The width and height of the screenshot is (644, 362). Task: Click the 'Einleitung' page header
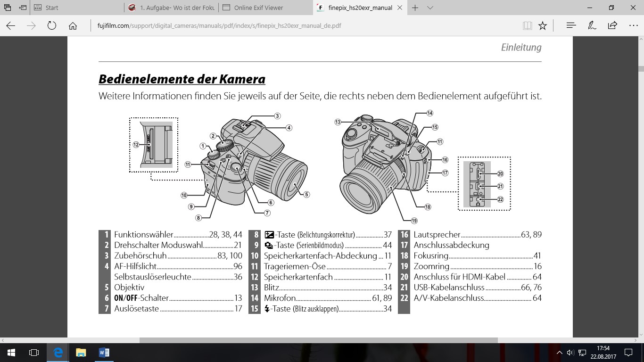point(521,47)
